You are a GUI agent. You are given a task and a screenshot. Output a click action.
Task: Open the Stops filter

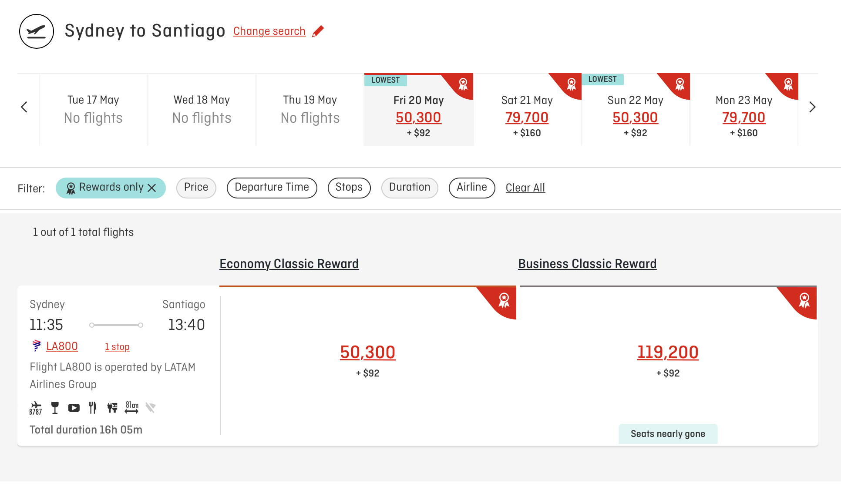(x=349, y=188)
